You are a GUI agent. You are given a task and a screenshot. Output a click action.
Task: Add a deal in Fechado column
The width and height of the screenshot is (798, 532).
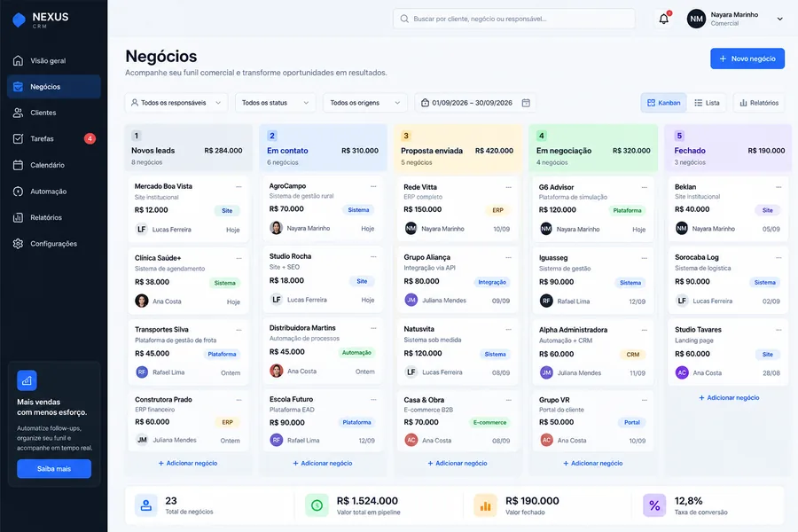coord(729,397)
